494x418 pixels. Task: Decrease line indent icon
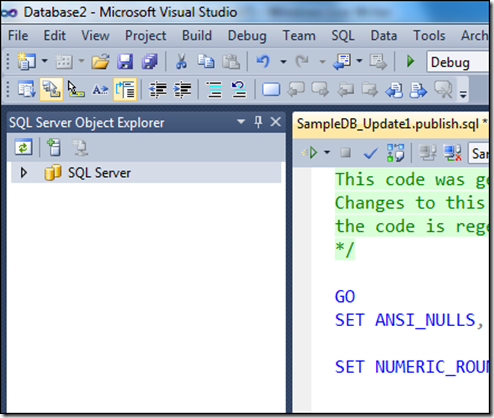[158, 90]
